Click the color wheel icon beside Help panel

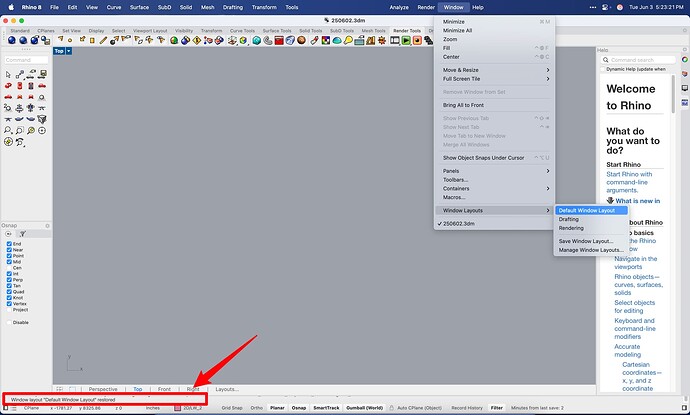(685, 60)
